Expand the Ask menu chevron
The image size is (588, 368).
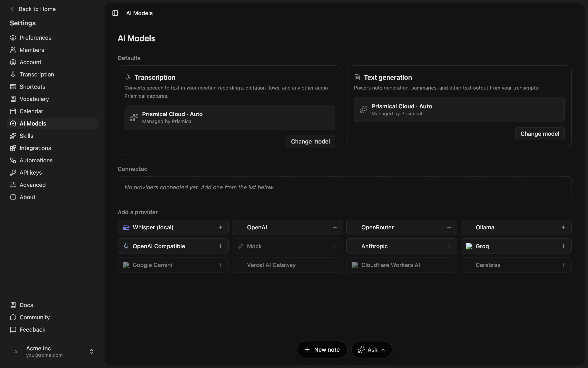[x=383, y=350]
